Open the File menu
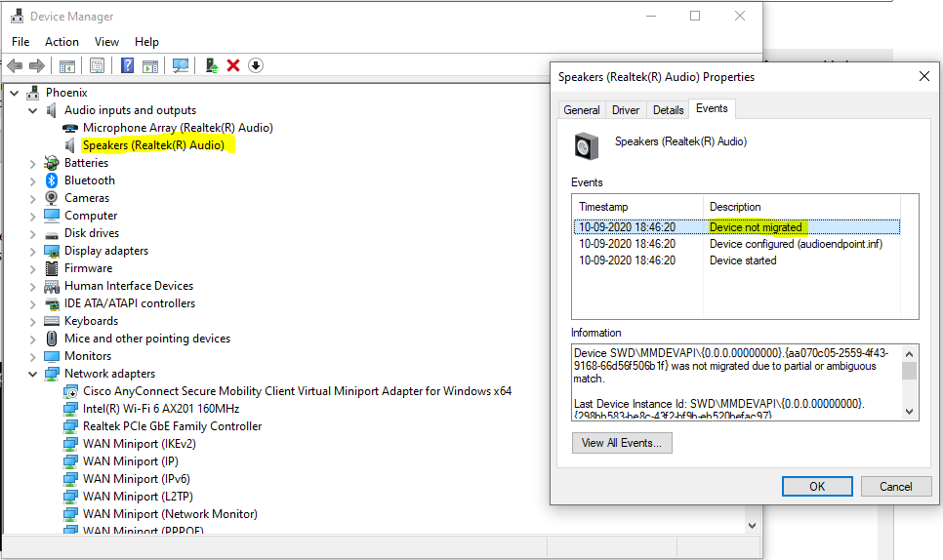The height and width of the screenshot is (560, 943). pos(20,41)
